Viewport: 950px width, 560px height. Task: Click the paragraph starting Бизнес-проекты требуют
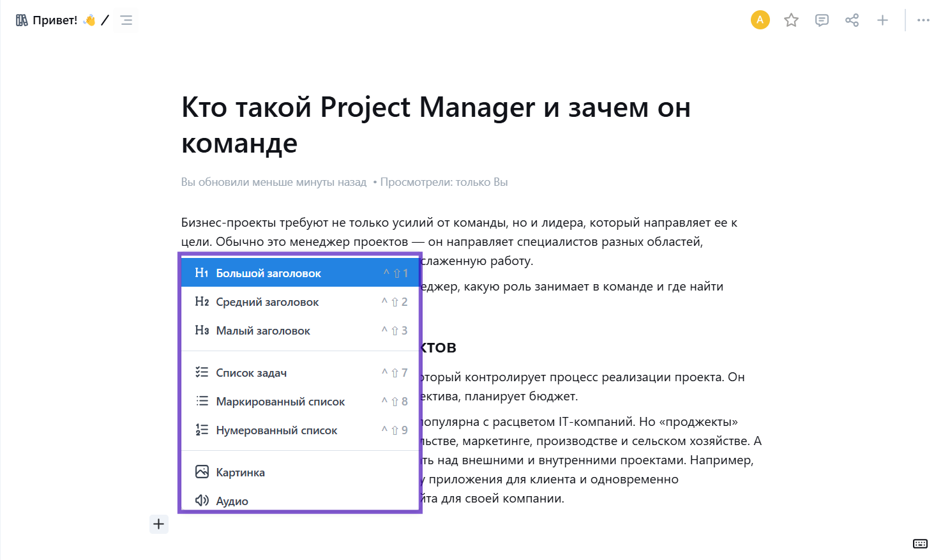tap(459, 241)
